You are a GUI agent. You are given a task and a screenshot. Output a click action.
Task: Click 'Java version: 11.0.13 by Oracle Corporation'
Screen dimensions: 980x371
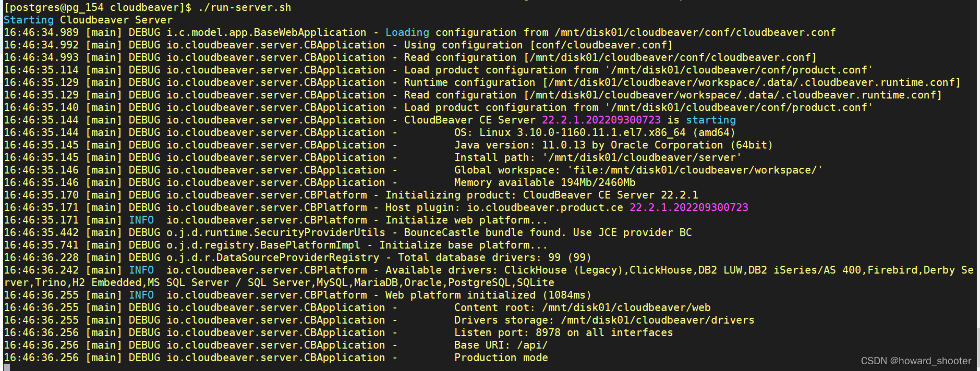click(589, 145)
